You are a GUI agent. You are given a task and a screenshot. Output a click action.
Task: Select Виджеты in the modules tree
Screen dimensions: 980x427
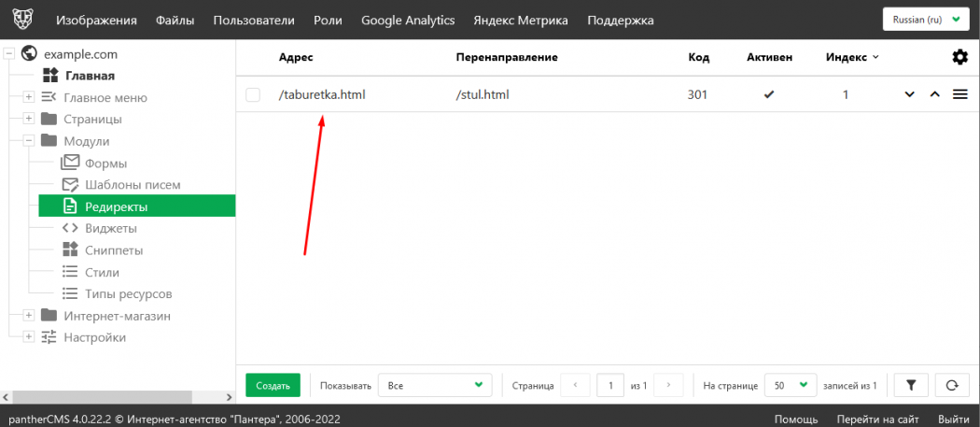[x=111, y=228]
